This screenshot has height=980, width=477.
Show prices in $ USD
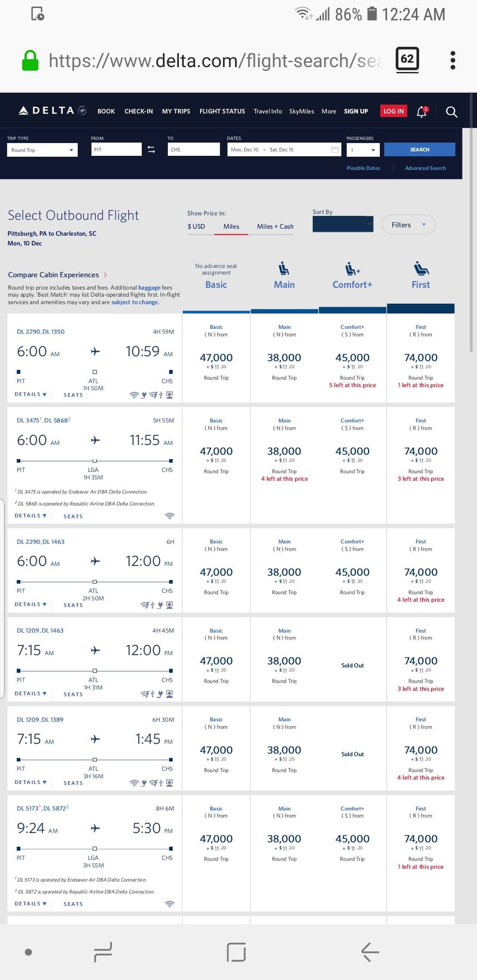tap(196, 226)
